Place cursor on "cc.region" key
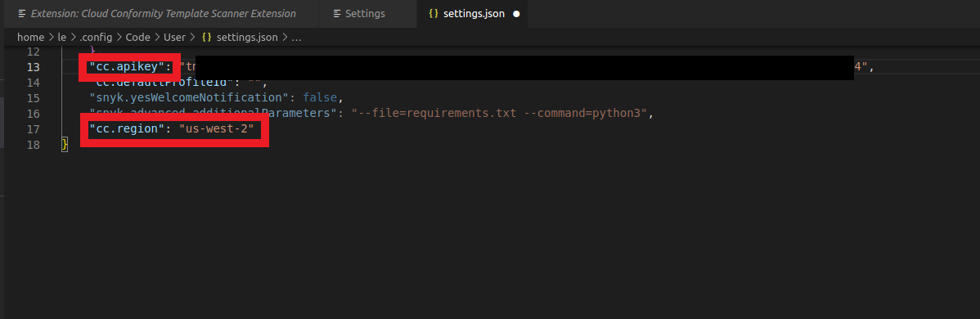The height and width of the screenshot is (319, 980). (x=127, y=129)
